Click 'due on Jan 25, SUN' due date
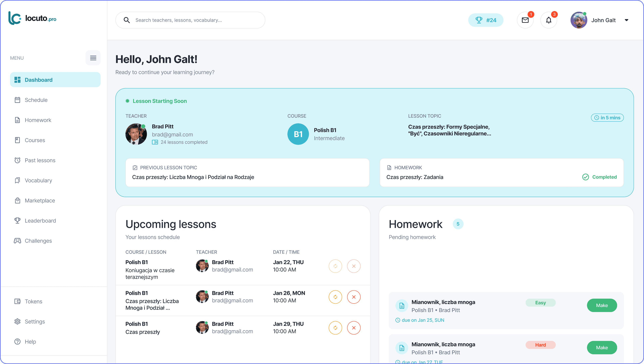This screenshot has height=364, width=644. [x=420, y=320]
